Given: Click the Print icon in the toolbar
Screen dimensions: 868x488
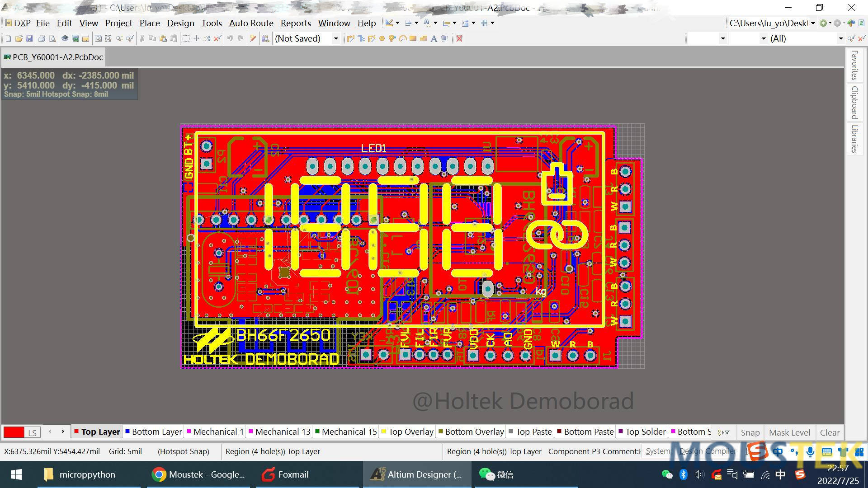Looking at the screenshot, I should (x=42, y=38).
